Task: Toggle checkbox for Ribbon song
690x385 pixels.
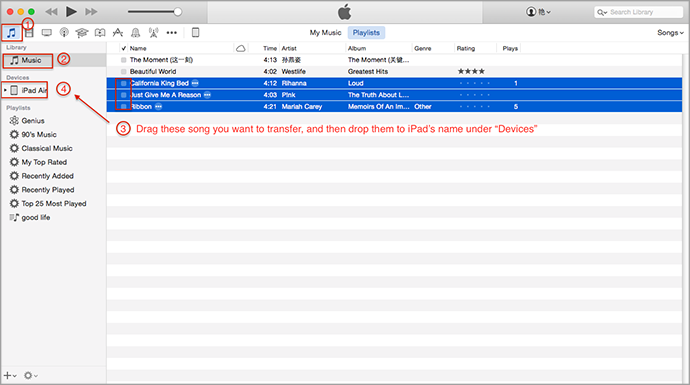Action: tap(124, 106)
